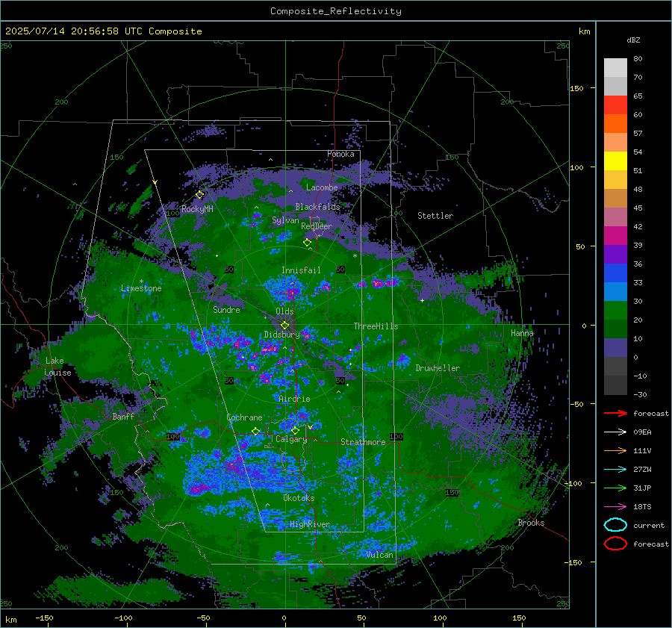Click the Limestone label
672x628 pixels.
pyautogui.click(x=141, y=288)
